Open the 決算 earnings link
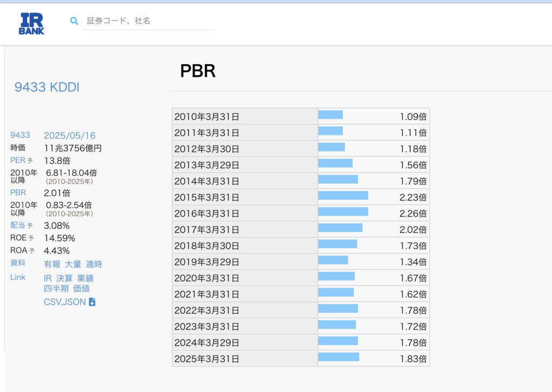The image size is (552, 392). click(x=65, y=278)
